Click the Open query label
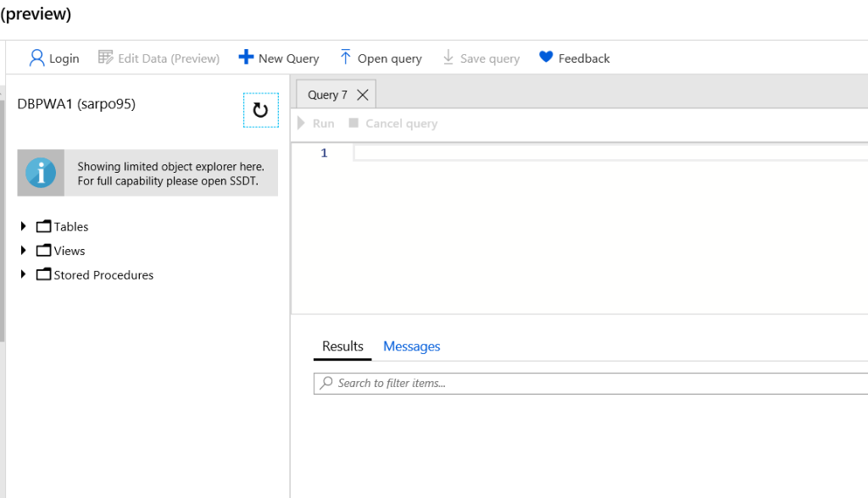 click(x=390, y=58)
